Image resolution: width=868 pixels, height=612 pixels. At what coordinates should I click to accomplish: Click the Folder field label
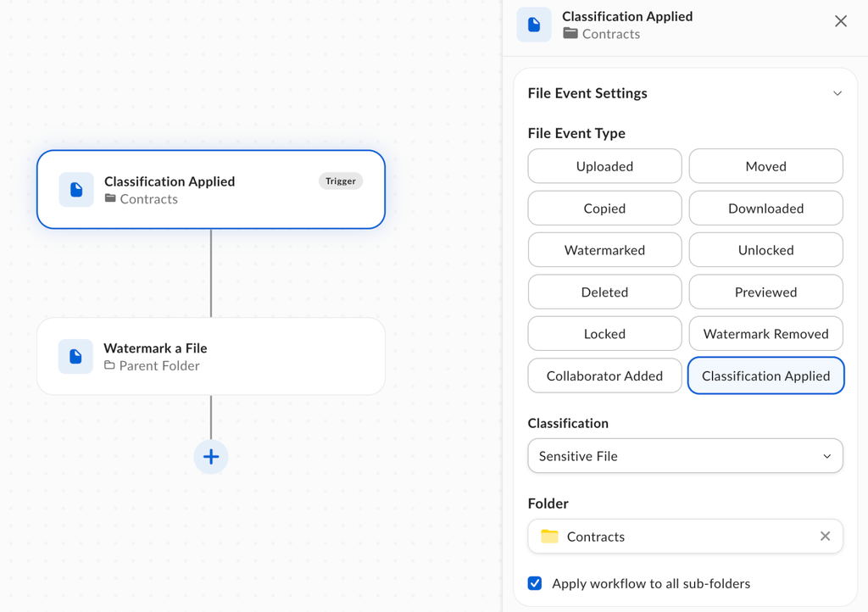coord(548,504)
